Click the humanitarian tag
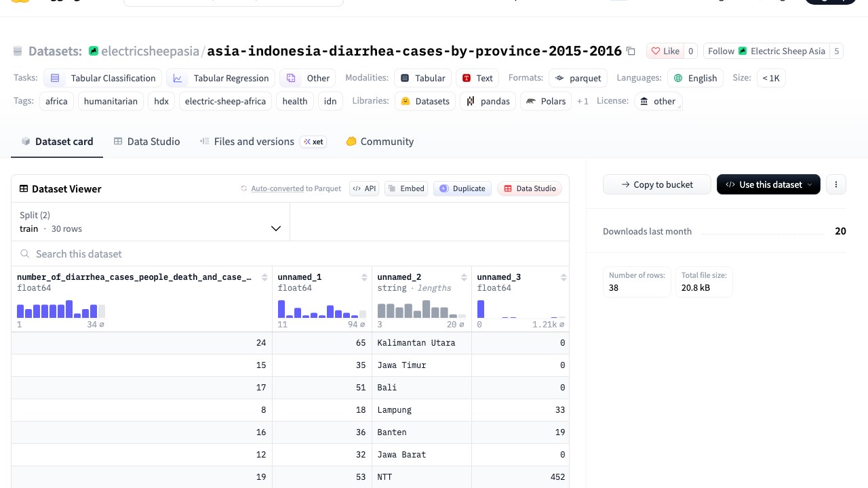The width and height of the screenshot is (868, 488). coord(111,101)
